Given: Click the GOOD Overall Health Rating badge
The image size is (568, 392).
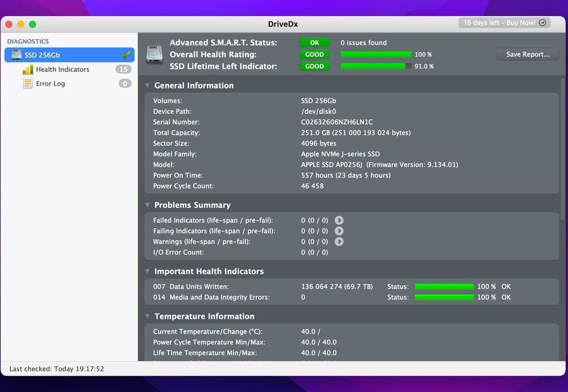Looking at the screenshot, I should tap(315, 55).
